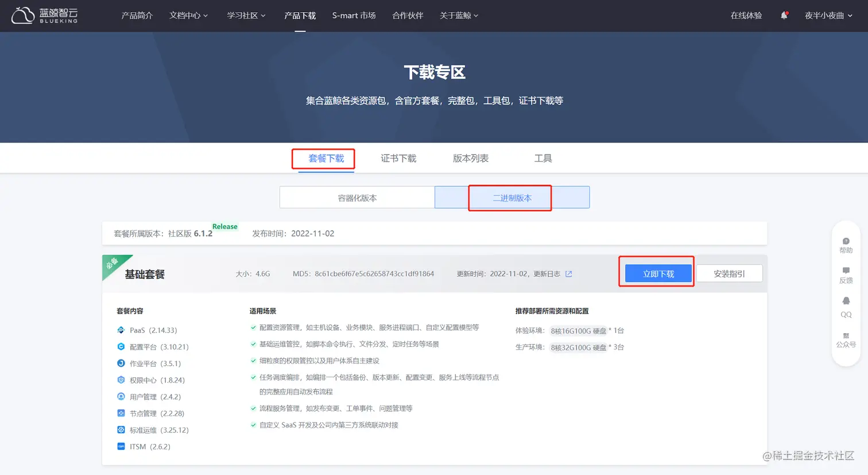Click the 权限中心 (1.8.24) icon
Viewport: 868px width, 475px height.
121,380
